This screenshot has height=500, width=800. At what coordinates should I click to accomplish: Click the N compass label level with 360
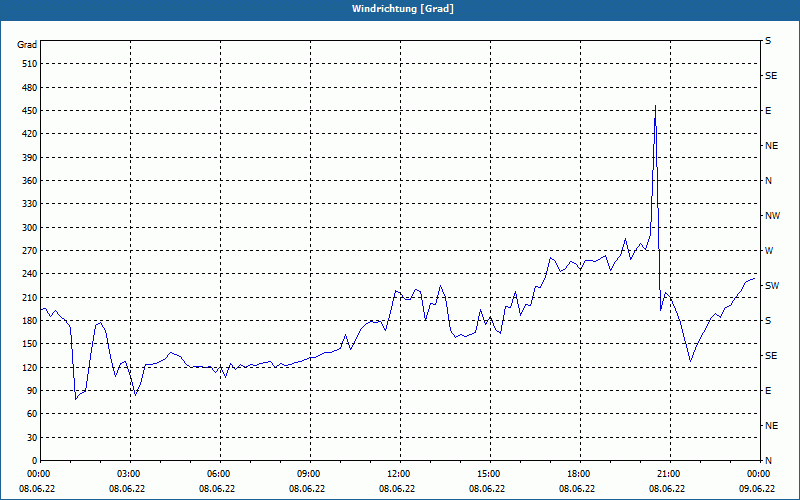click(x=769, y=181)
